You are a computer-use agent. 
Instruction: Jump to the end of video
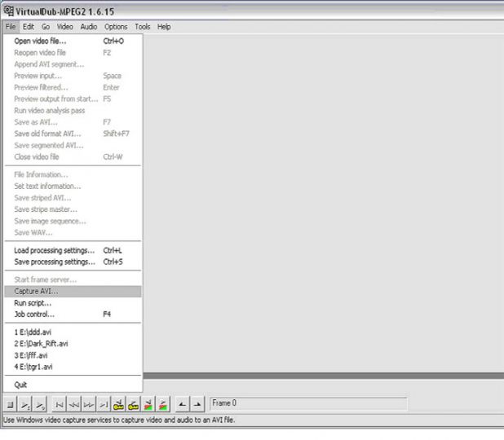coord(103,404)
